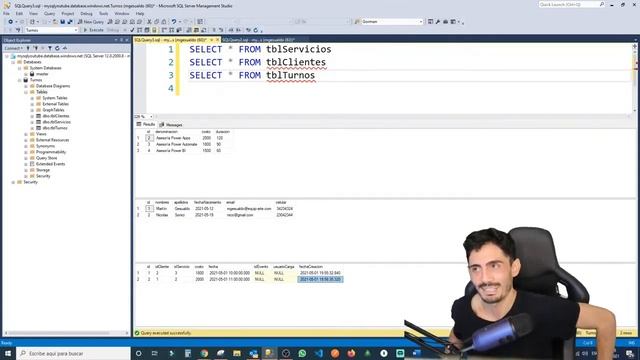Expand the top-level Security folder
The height and width of the screenshot is (360, 640).
[13, 182]
